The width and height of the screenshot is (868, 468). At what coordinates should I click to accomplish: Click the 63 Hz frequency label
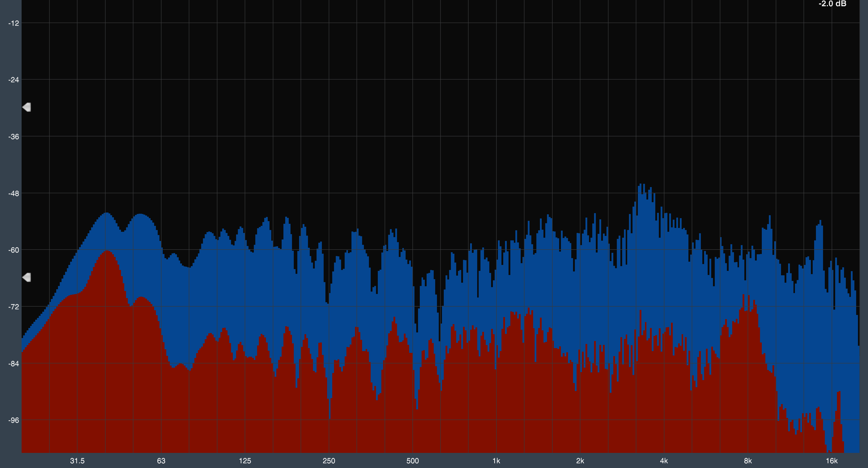pyautogui.click(x=161, y=461)
